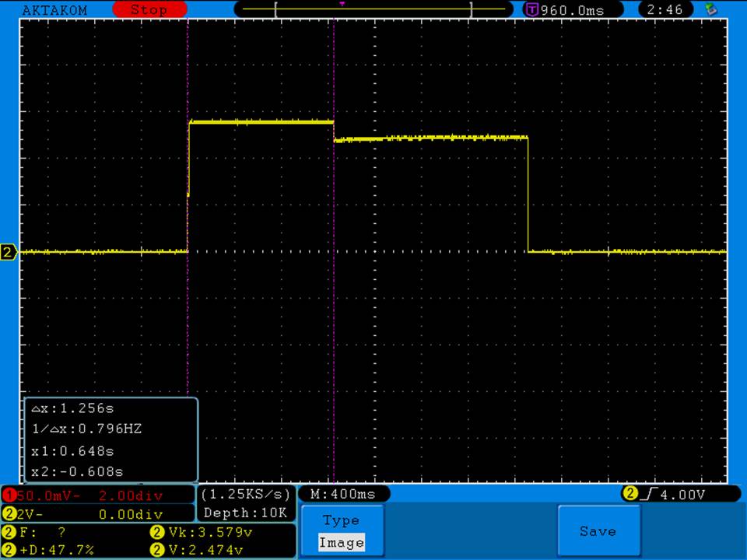Screen dimensions: 747x560
Task: Click the first purple vertical cursor line
Action: coord(188,311)
